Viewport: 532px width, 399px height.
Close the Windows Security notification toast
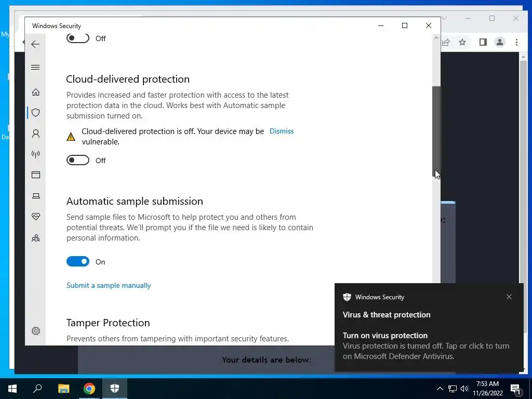pos(509,297)
